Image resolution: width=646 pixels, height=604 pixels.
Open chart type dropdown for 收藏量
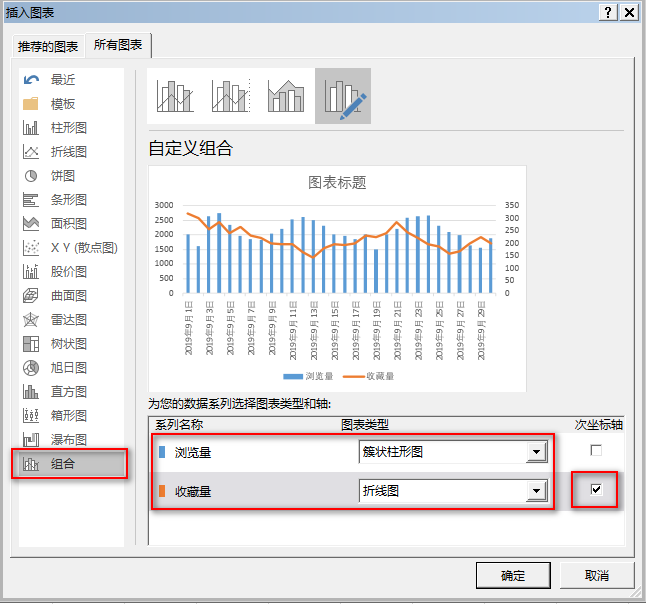tap(537, 491)
